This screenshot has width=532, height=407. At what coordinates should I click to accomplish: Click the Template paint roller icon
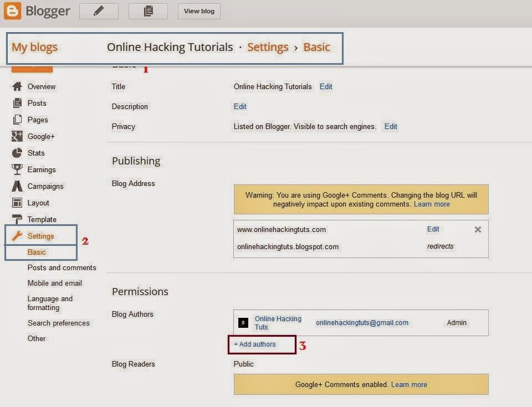pos(17,219)
